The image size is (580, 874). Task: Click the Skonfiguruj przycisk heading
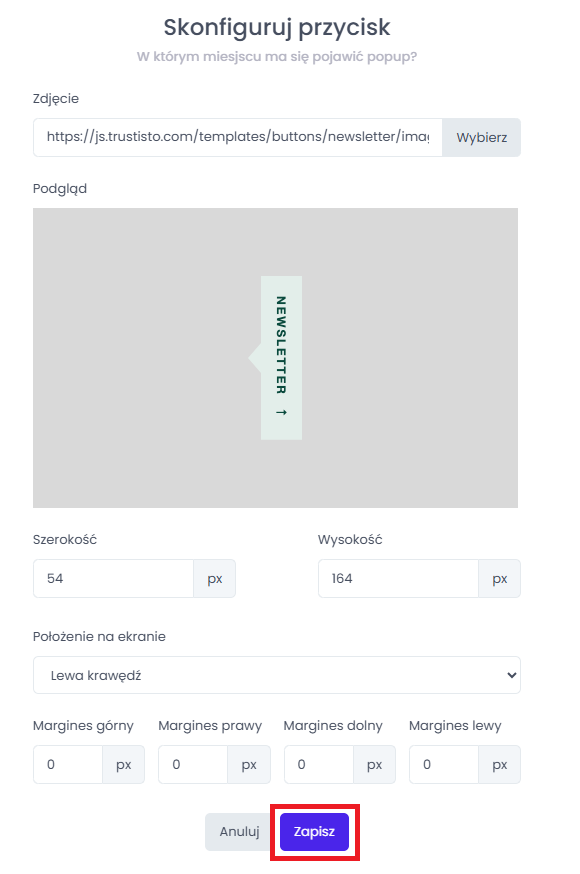pos(277,27)
